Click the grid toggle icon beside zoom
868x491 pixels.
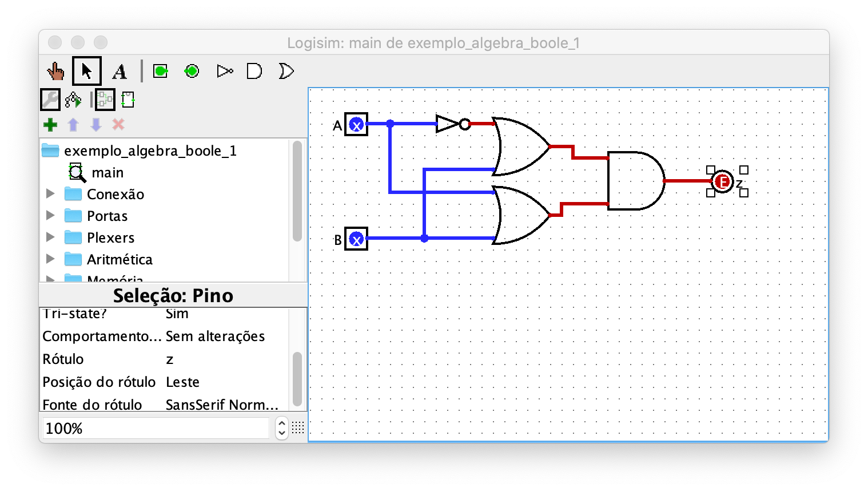click(x=298, y=427)
